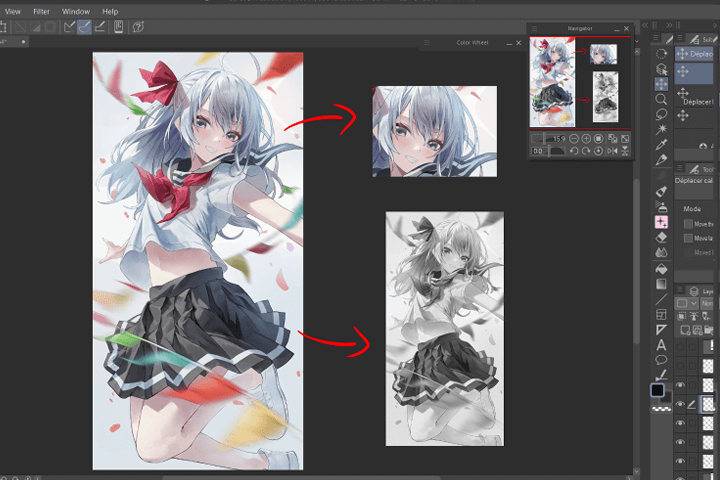
Task: Toggle Clip to layer below icon
Action: click(682, 316)
